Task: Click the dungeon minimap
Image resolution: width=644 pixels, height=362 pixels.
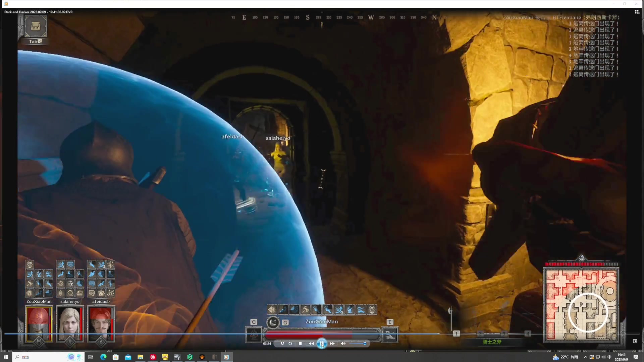Action: tap(581, 304)
